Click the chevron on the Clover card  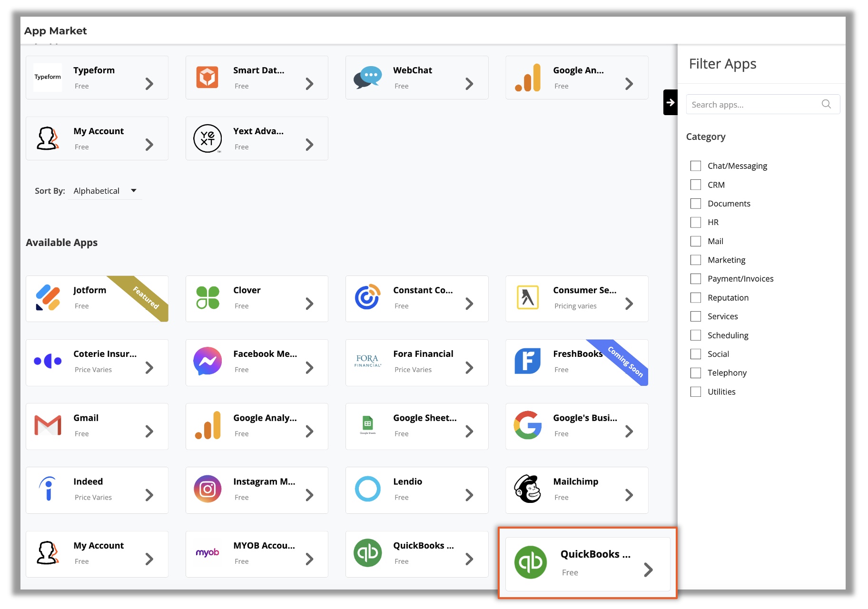[x=309, y=304]
